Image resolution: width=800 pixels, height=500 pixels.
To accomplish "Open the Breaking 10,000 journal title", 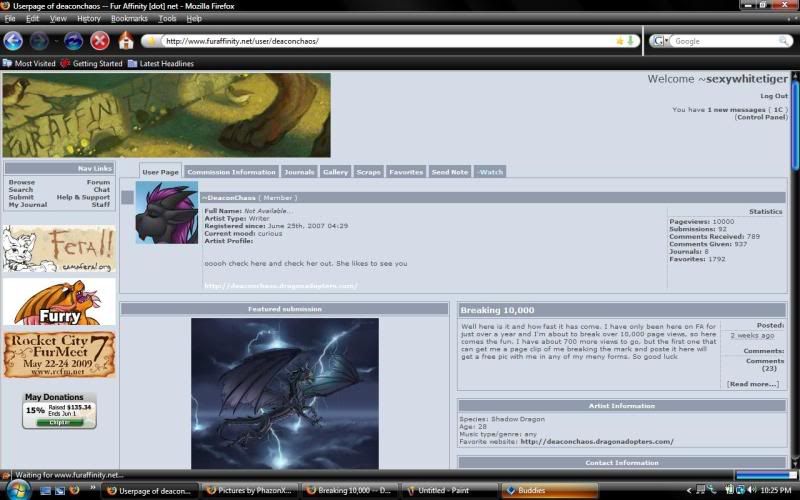I will [x=497, y=310].
